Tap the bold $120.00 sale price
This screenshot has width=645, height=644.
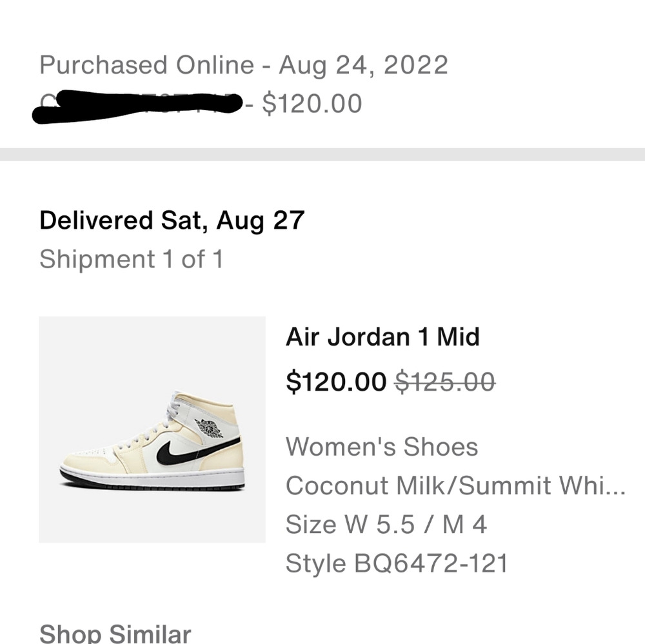tap(336, 382)
